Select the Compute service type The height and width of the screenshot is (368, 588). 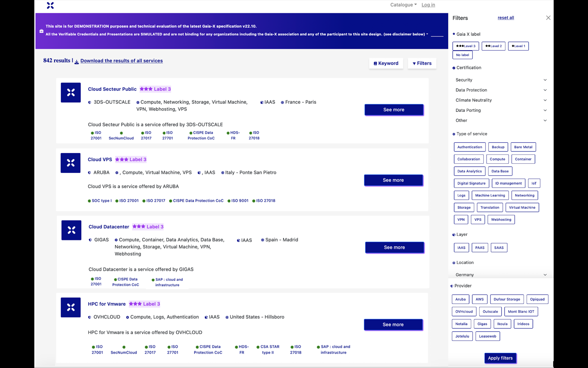click(x=497, y=159)
